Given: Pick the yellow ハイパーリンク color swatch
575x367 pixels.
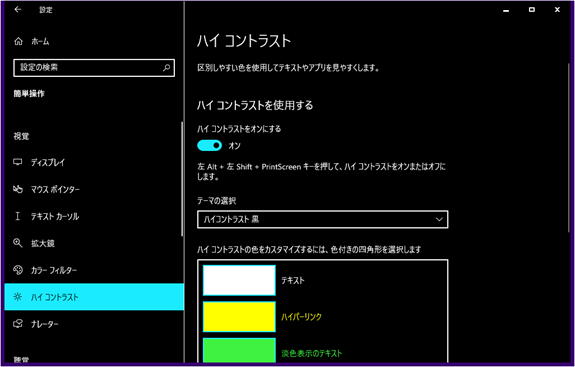Looking at the screenshot, I should 239,317.
